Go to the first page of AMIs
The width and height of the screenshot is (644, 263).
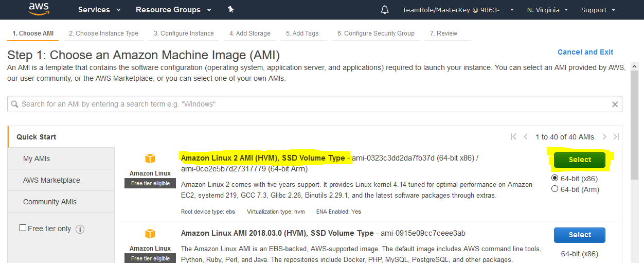(513, 137)
